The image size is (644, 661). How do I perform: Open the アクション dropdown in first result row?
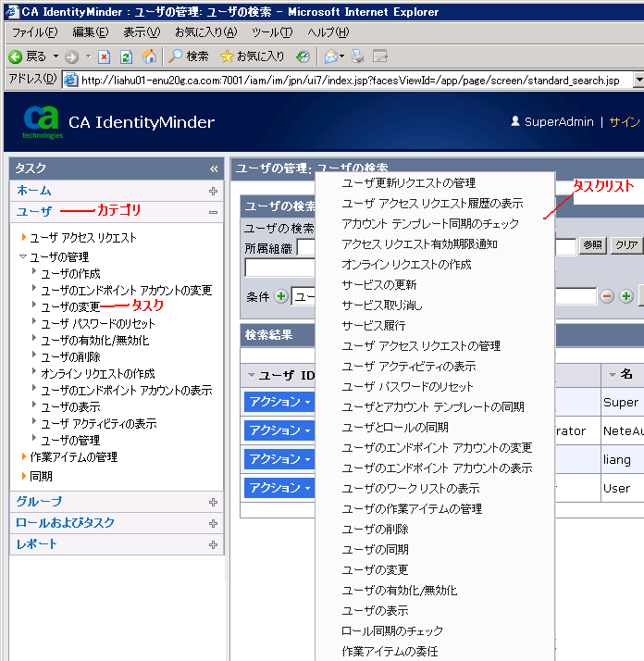point(279,403)
